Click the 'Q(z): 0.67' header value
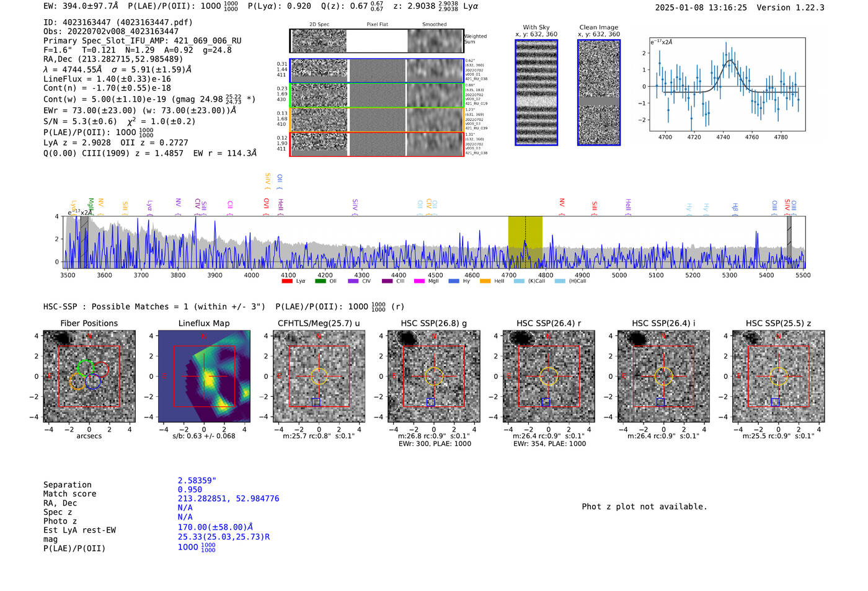The height and width of the screenshot is (591, 868). click(x=345, y=6)
